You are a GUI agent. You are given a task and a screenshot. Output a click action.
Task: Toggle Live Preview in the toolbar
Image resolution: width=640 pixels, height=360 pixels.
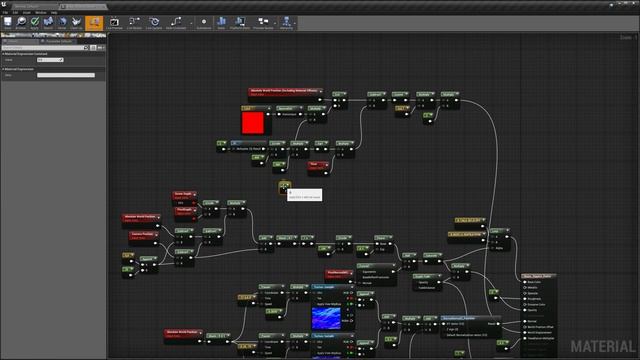[x=114, y=23]
